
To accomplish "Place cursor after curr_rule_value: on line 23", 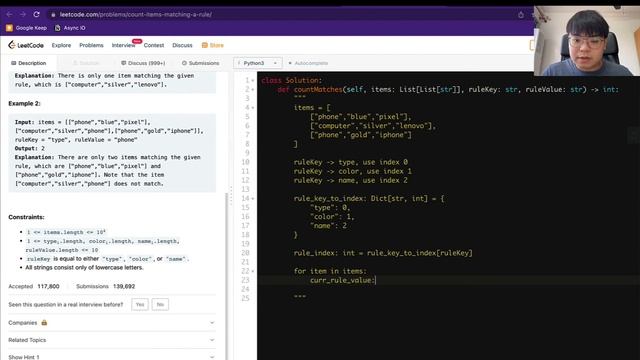I will tap(376, 280).
